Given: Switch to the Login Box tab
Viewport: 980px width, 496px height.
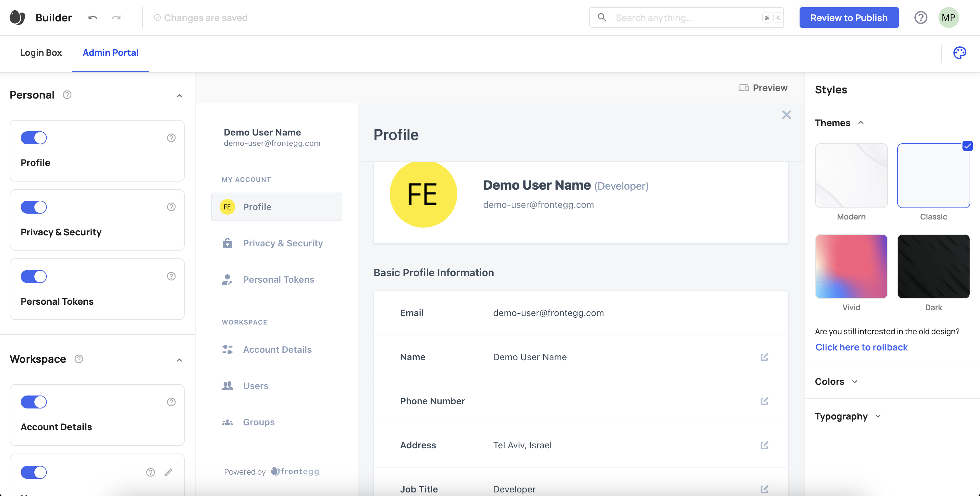Looking at the screenshot, I should pos(41,53).
